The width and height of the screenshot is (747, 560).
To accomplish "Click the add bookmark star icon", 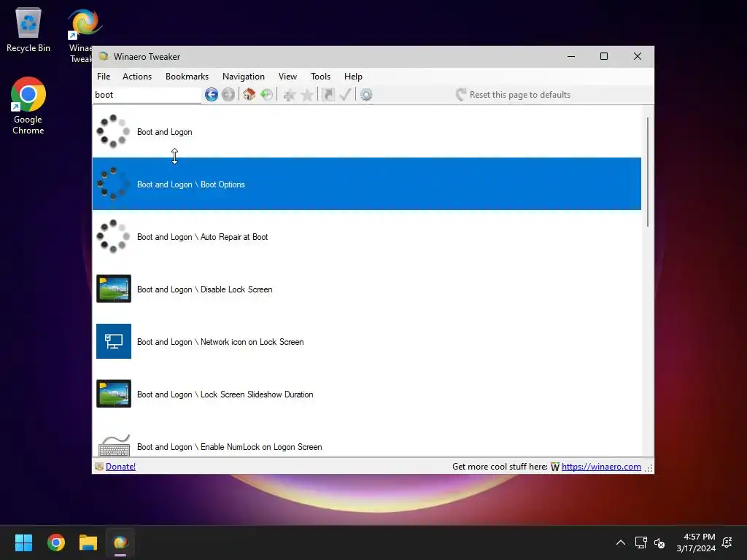I will (x=289, y=95).
